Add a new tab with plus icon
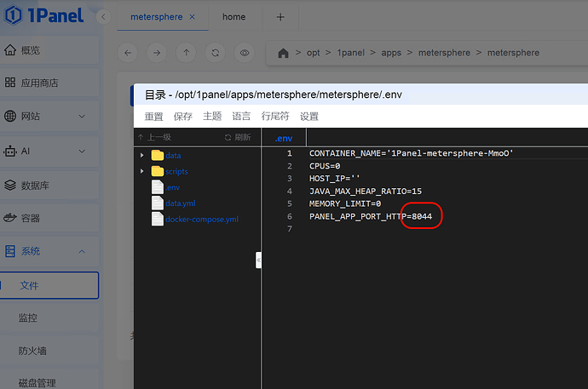588x389 pixels. click(x=280, y=17)
